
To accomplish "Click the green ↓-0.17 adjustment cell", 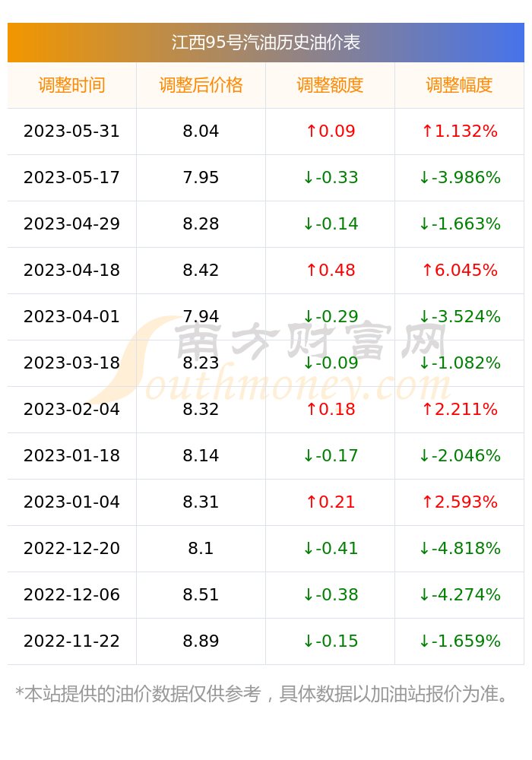I will (x=331, y=455).
